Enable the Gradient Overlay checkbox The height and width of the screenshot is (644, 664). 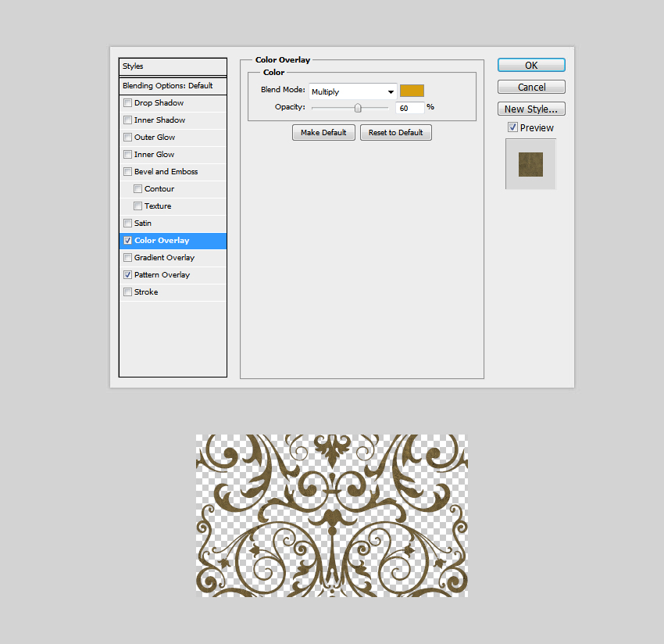tap(127, 258)
